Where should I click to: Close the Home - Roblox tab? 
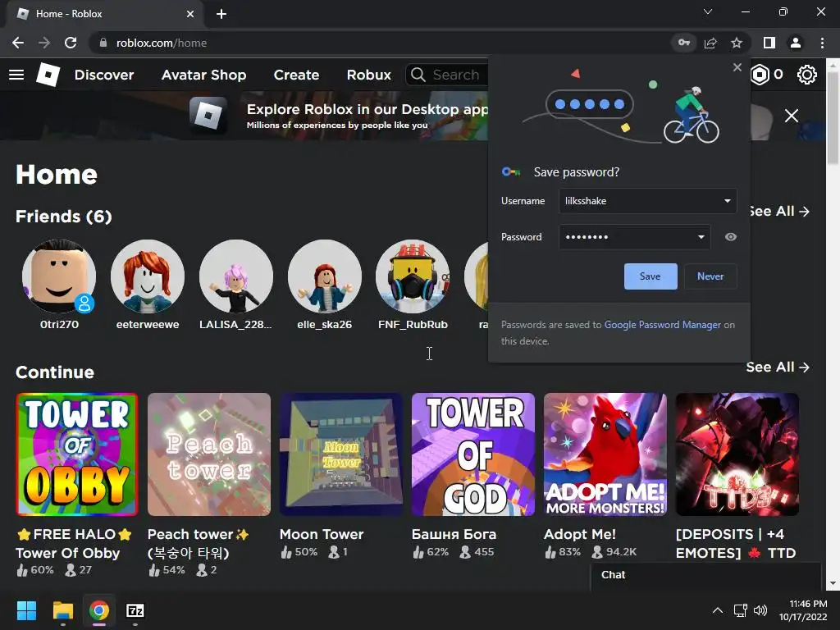(190, 14)
